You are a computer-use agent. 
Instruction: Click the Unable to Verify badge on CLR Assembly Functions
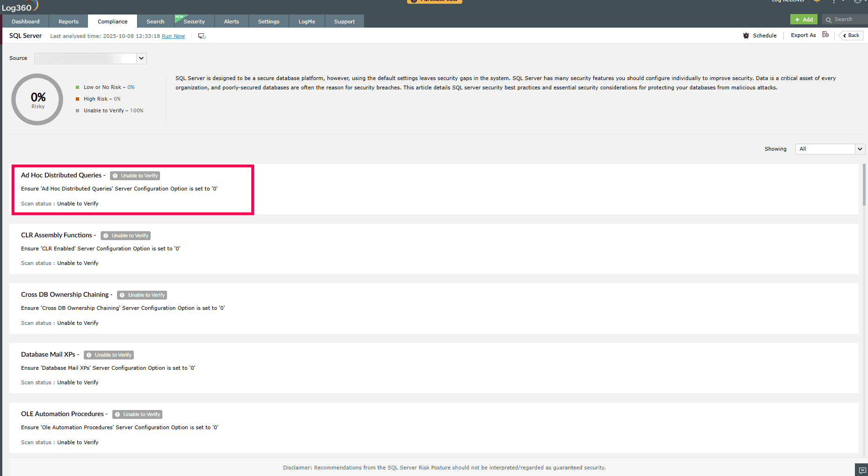coord(125,235)
